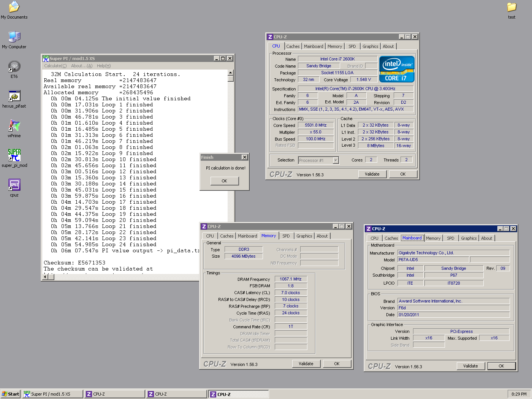Click the Intel Core i7 2600K name field
The width and height of the screenshot is (532, 399).
click(337, 59)
